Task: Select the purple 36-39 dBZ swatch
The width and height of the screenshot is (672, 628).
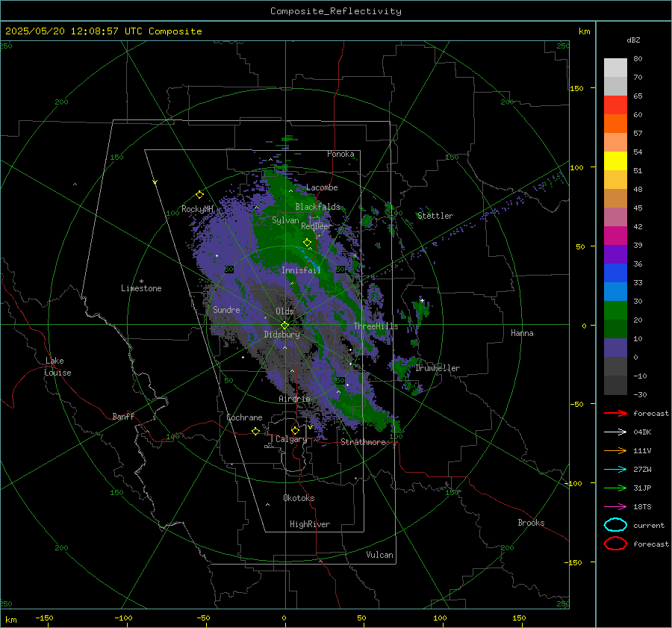Action: (x=615, y=254)
